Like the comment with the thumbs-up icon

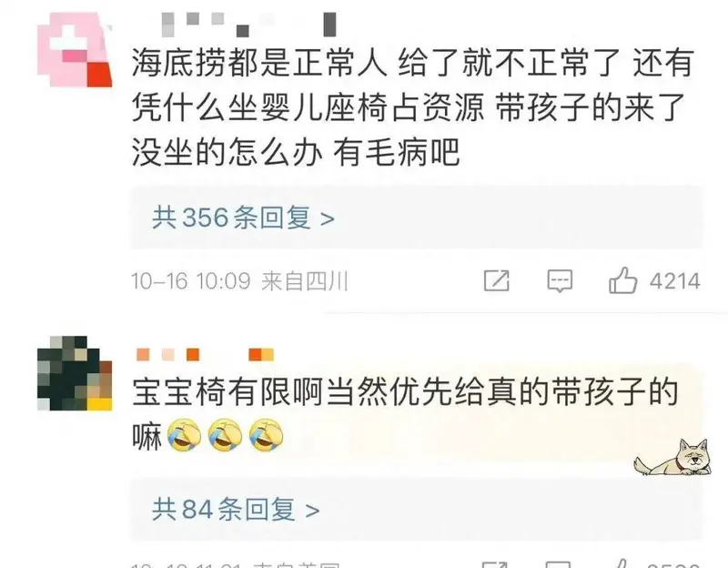tap(622, 280)
